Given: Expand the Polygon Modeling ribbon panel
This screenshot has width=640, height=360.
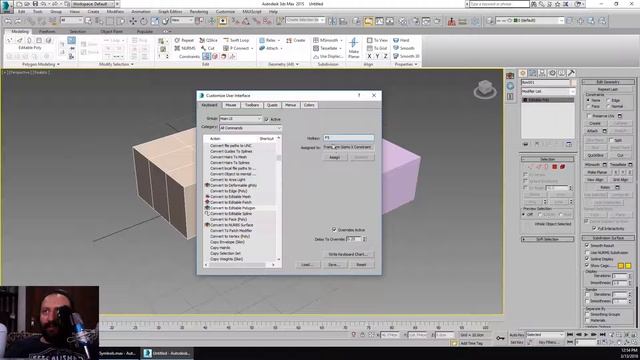Looking at the screenshot, I should [40, 64].
